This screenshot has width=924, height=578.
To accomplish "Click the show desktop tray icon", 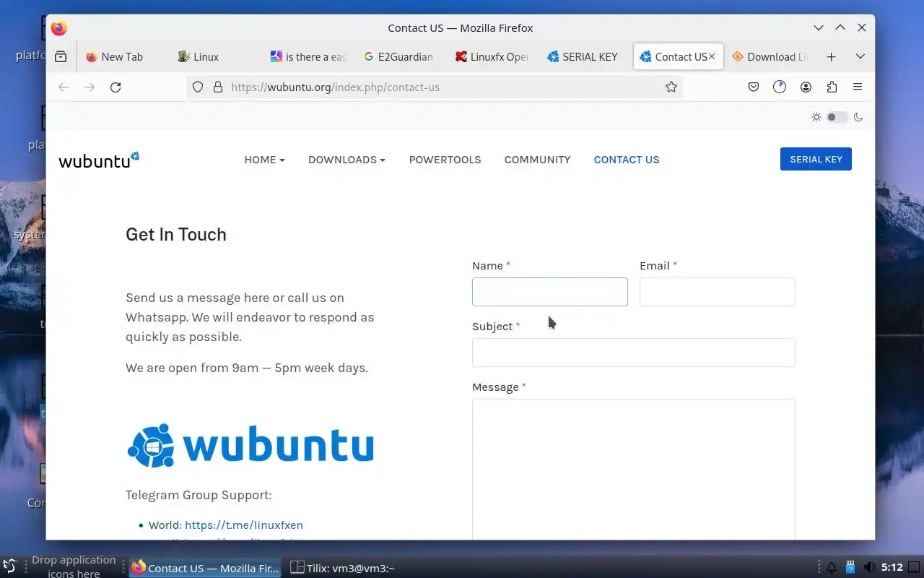I will [914, 568].
